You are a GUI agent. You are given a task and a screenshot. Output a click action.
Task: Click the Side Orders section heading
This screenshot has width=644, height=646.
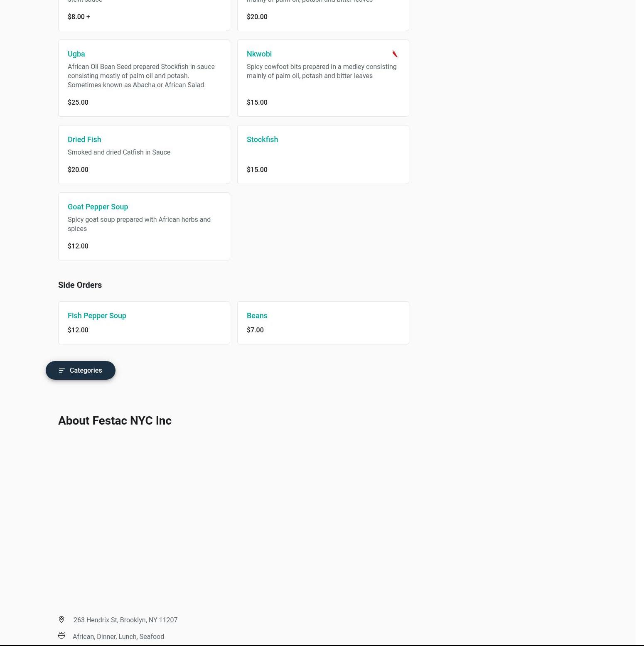click(80, 285)
